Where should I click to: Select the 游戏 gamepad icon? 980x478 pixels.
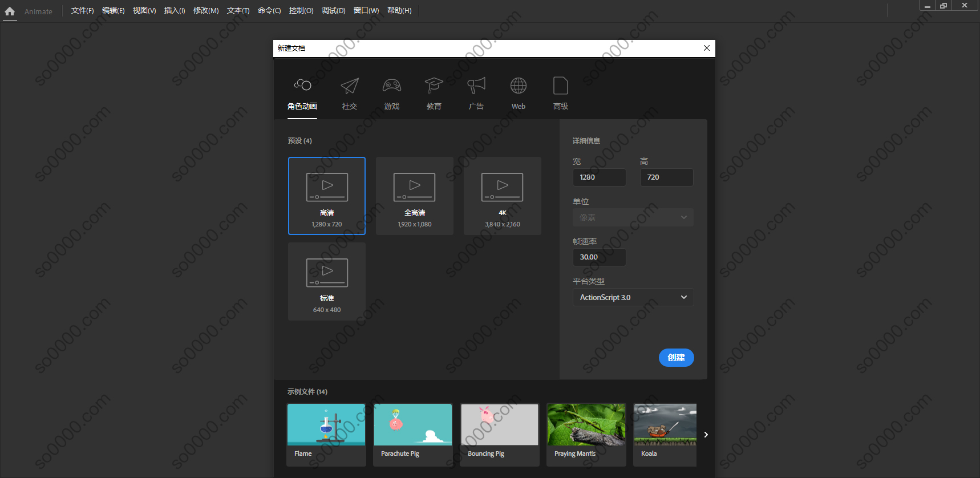[x=392, y=86]
